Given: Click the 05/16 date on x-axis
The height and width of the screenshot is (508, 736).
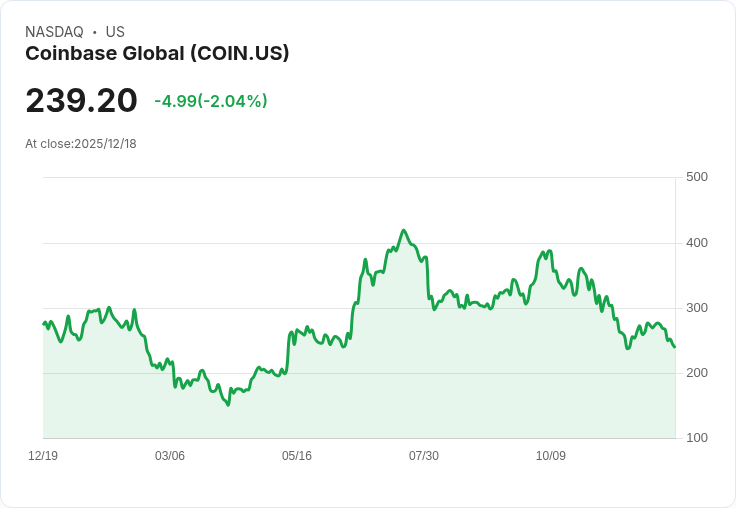Looking at the screenshot, I should [x=297, y=456].
